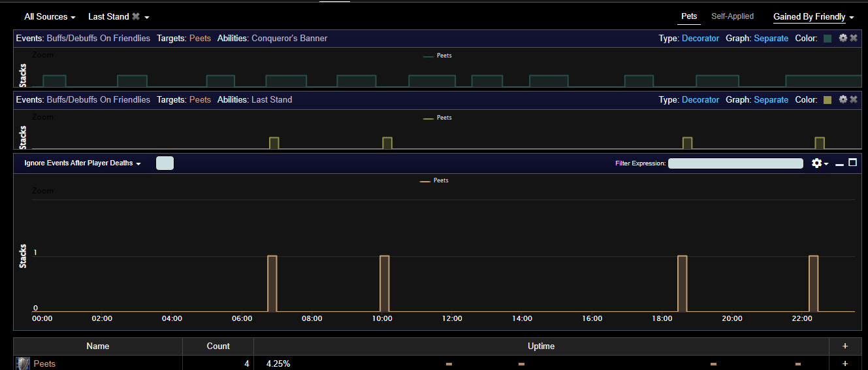Open settings gear for Last Stand pin
This screenshot has width=868, height=370.
coord(843,99)
